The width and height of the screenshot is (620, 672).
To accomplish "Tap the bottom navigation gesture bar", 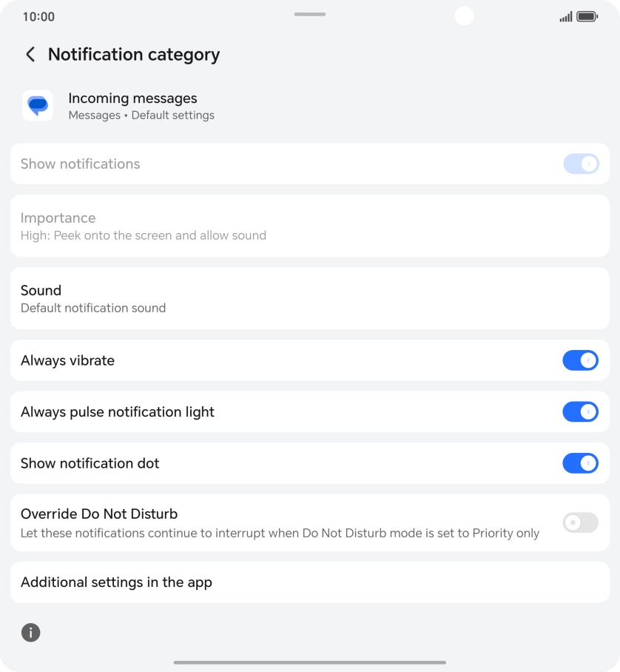I will coord(310,662).
